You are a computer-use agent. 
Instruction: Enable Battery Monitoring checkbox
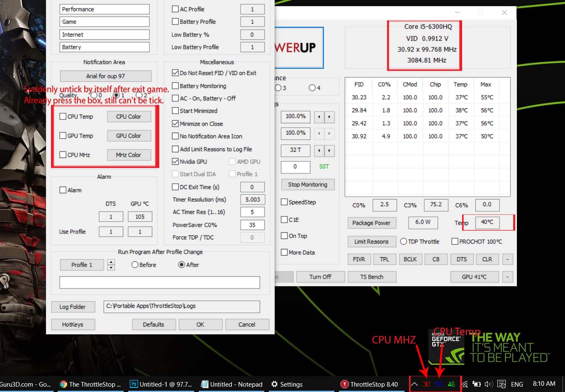coord(175,86)
